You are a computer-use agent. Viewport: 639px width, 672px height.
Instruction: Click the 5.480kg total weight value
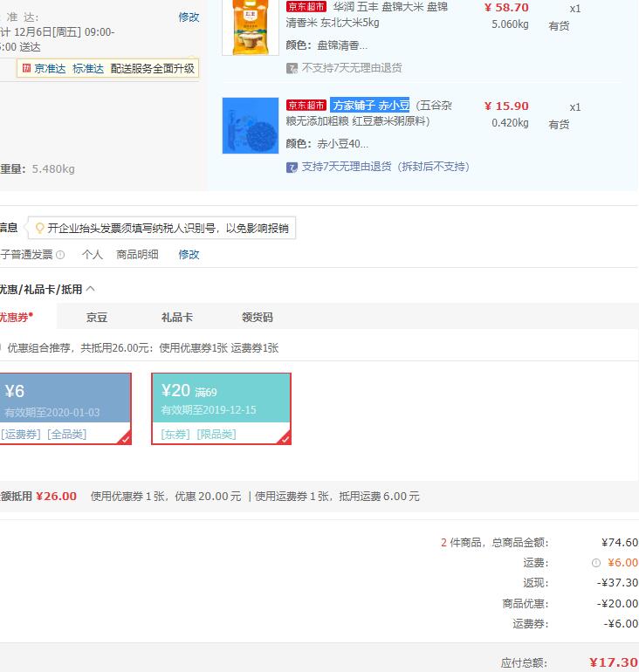(53, 169)
